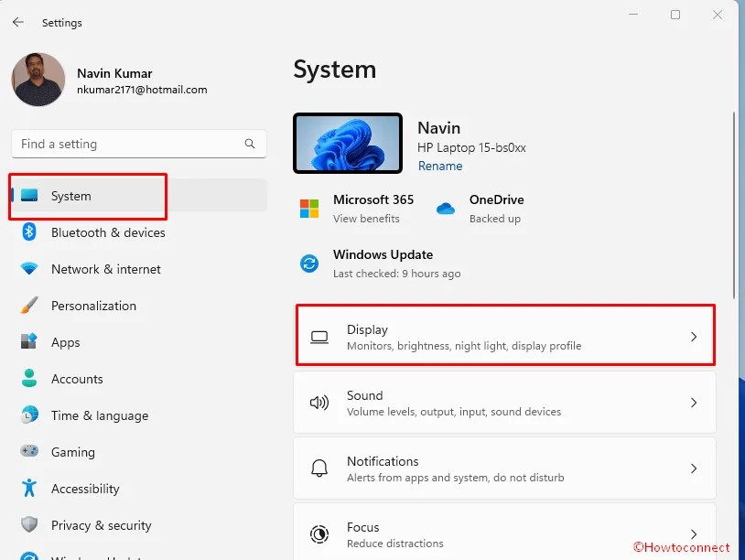Image resolution: width=745 pixels, height=560 pixels.
Task: Select the Accounts icon
Action: pos(30,379)
